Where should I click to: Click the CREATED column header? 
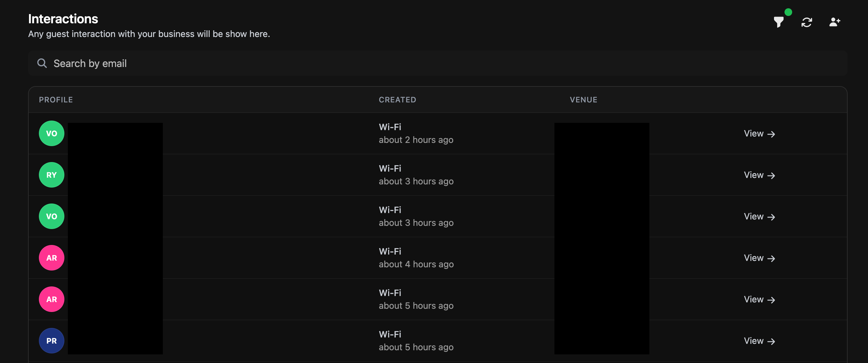click(x=397, y=100)
